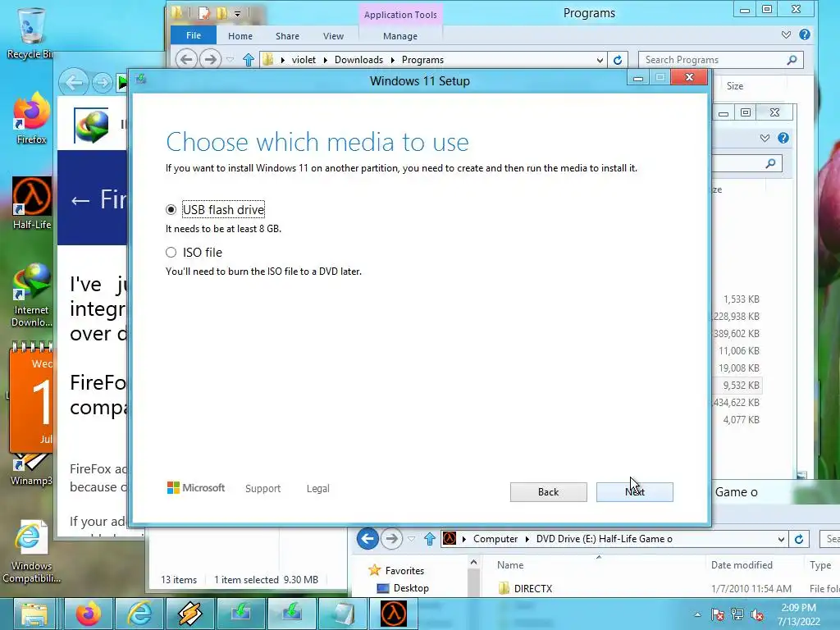Go forward in Programs explorer window
840x630 pixels.
pos(210,59)
